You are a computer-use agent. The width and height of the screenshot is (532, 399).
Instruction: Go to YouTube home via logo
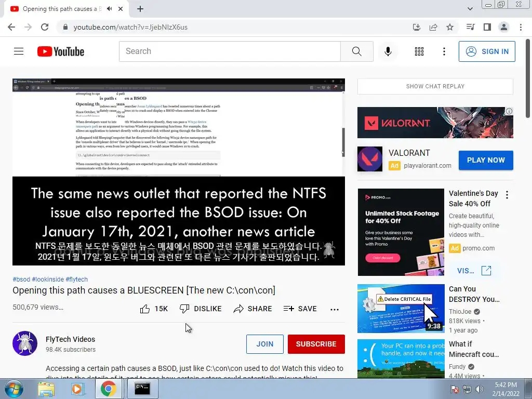61,51
